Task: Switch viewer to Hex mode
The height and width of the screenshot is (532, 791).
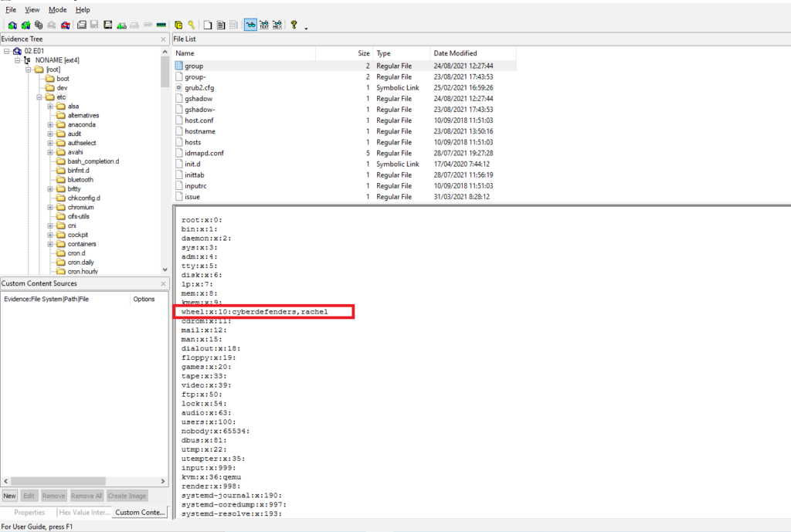Action: [x=277, y=24]
